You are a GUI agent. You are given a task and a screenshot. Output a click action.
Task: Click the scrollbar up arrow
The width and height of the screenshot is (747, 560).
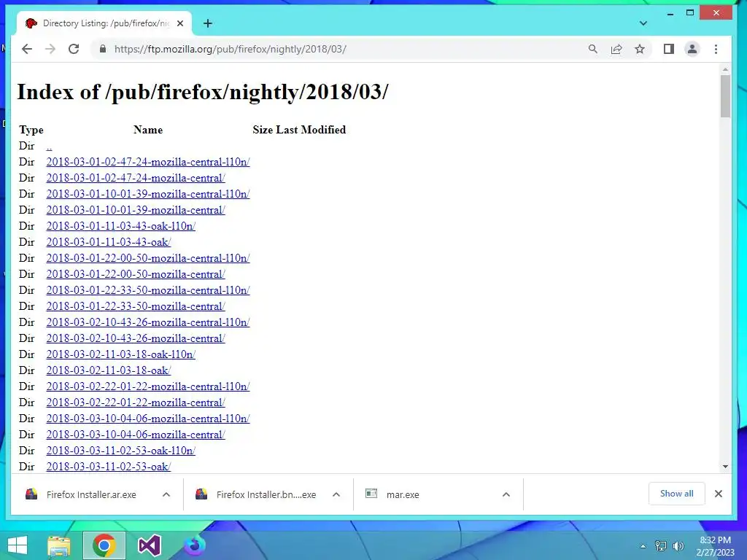point(725,69)
